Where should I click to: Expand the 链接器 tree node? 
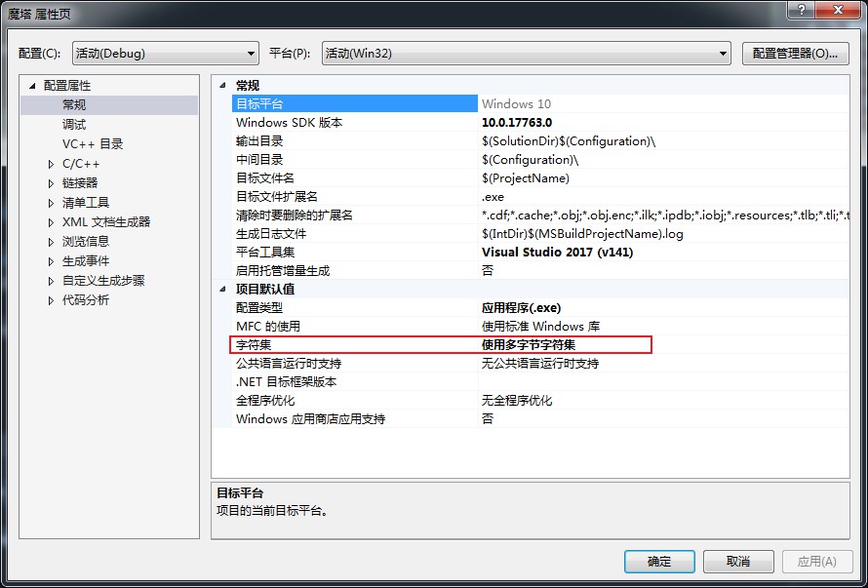(x=48, y=181)
